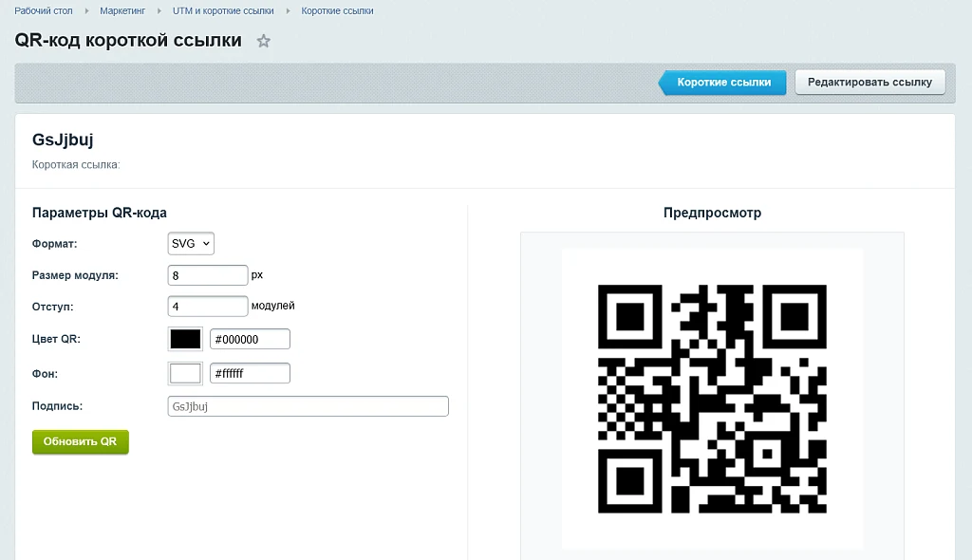The image size is (972, 560).
Task: Click the QR-код короткой ссылки page title
Action: [x=128, y=40]
